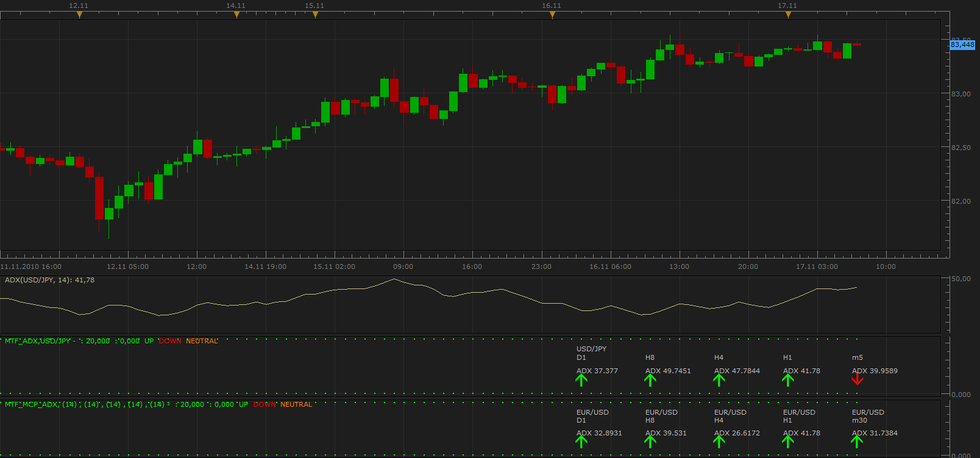Click the 12.11 05:00 time label
Screen dimensions: 980x458
[x=127, y=267]
